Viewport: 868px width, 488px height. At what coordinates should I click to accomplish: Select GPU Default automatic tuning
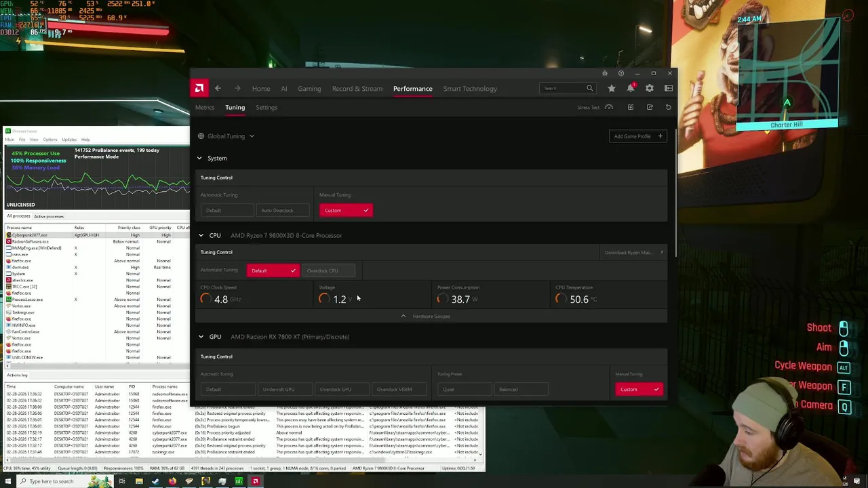pyautogui.click(x=227, y=389)
